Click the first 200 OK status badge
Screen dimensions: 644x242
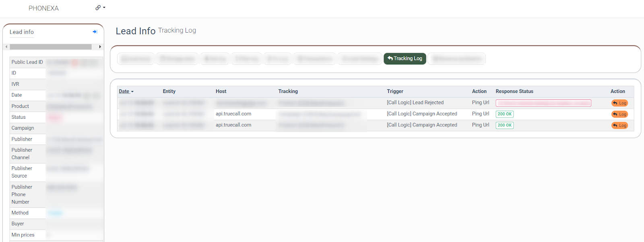(504, 114)
